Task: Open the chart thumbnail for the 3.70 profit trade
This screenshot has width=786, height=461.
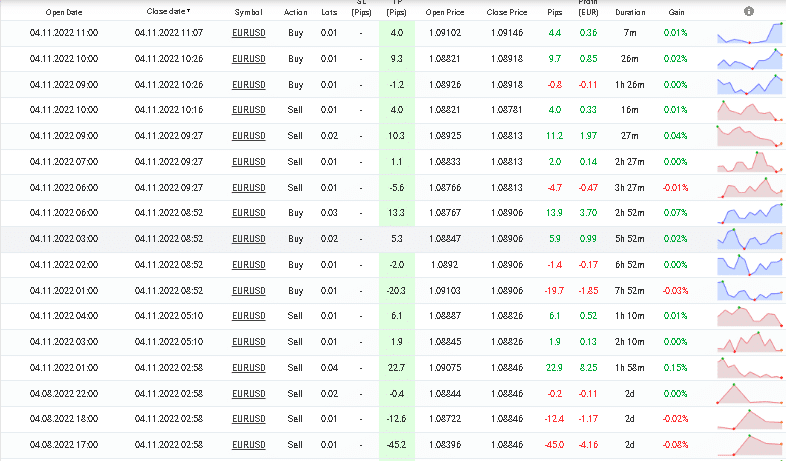Action: coord(750,213)
